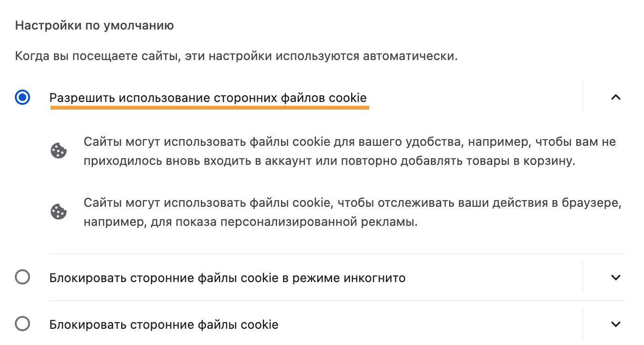Click the heading Настройки по умолчанию
The image size is (644, 345).
click(94, 26)
